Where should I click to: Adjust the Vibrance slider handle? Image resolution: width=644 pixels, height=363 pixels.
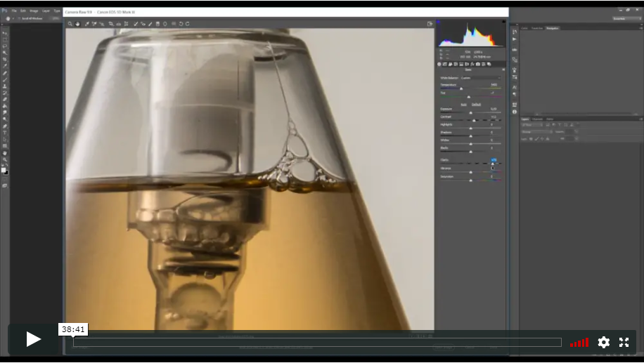470,172
